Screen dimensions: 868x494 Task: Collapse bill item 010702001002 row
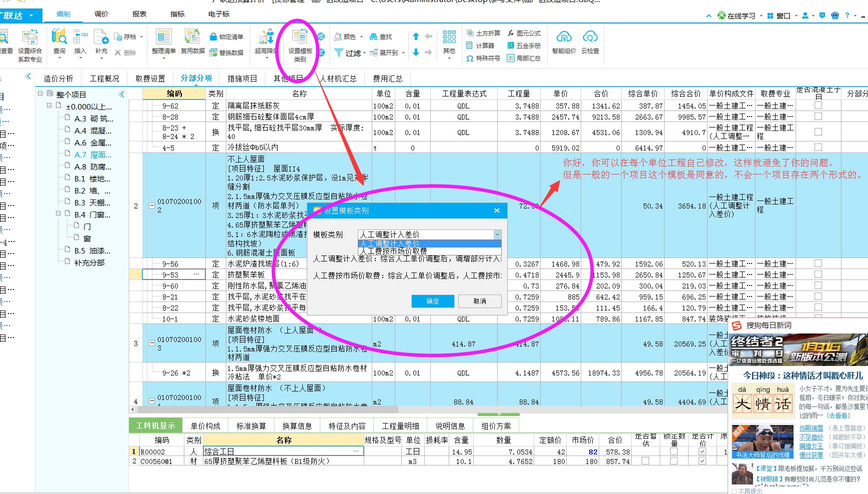click(x=152, y=205)
